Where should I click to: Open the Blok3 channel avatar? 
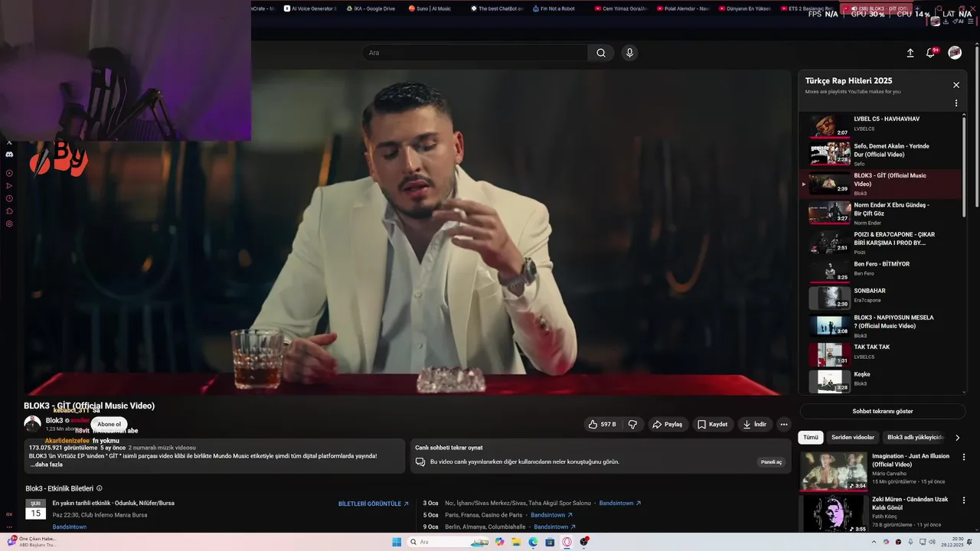point(32,424)
